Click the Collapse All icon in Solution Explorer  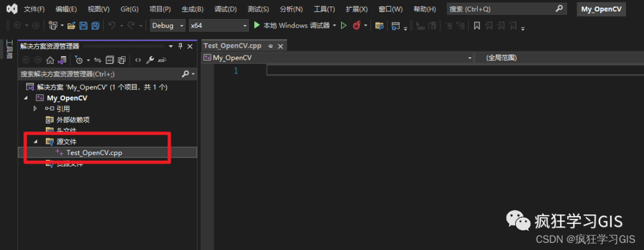point(110,60)
